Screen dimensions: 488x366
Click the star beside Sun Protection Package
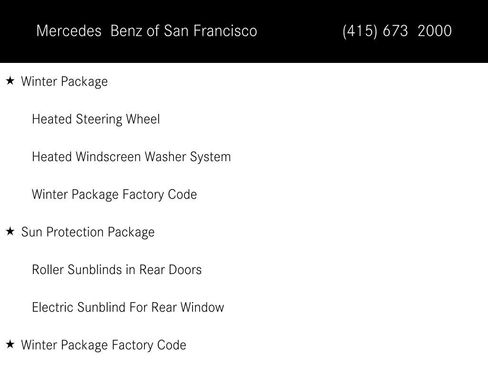click(10, 231)
